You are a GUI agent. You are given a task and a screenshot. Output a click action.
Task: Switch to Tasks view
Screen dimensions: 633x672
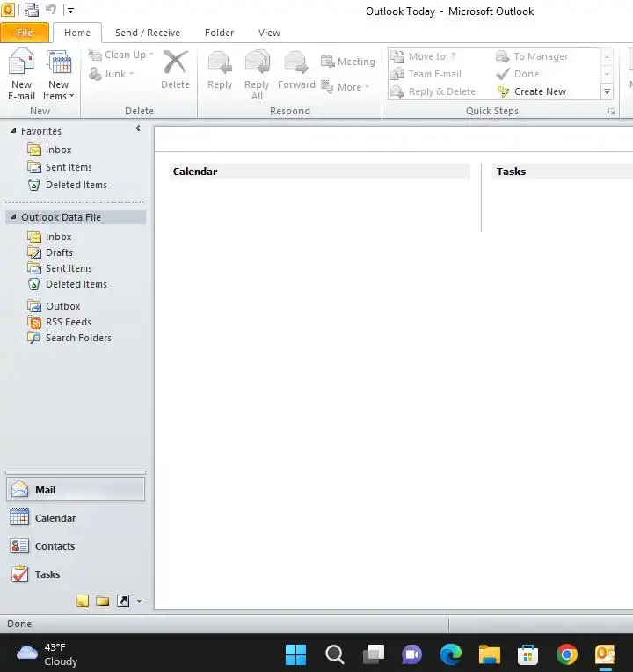click(76, 574)
